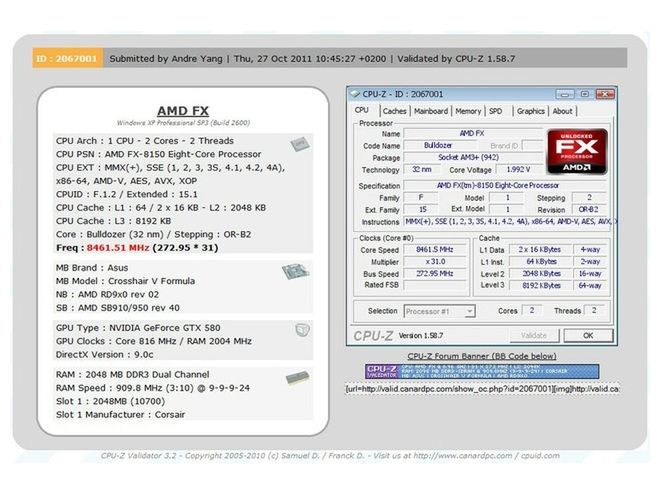660x493 pixels.
Task: Click the empty Rated FSB field
Action: [435, 285]
